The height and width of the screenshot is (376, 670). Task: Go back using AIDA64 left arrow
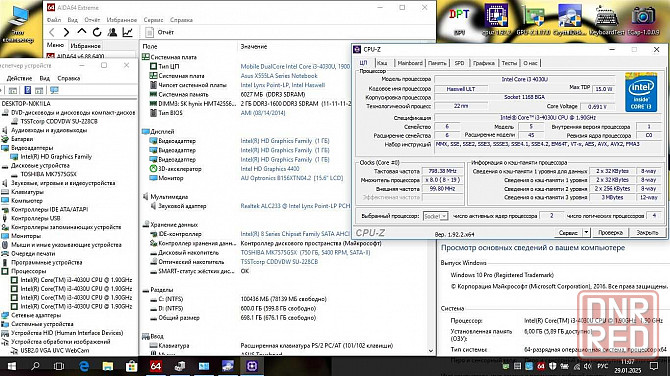[52, 32]
